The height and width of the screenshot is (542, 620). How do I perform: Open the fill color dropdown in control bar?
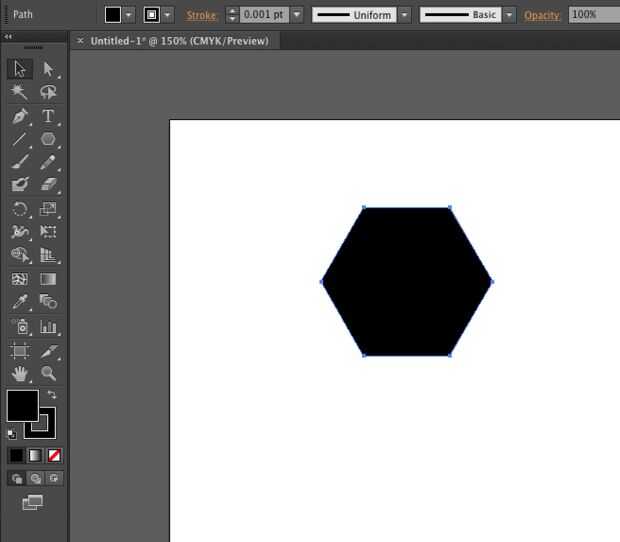(129, 15)
